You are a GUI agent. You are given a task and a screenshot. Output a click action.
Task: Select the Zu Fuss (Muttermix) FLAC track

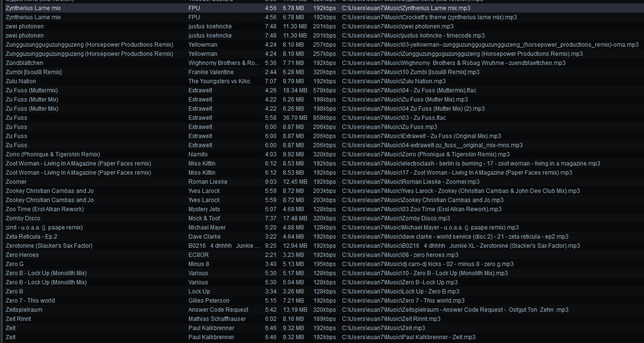pyautogui.click(x=32, y=90)
